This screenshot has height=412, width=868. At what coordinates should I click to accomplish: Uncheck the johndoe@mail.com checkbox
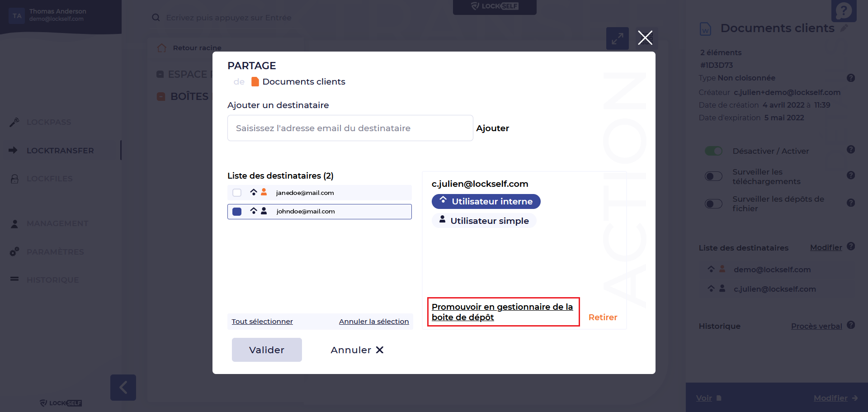tap(237, 212)
